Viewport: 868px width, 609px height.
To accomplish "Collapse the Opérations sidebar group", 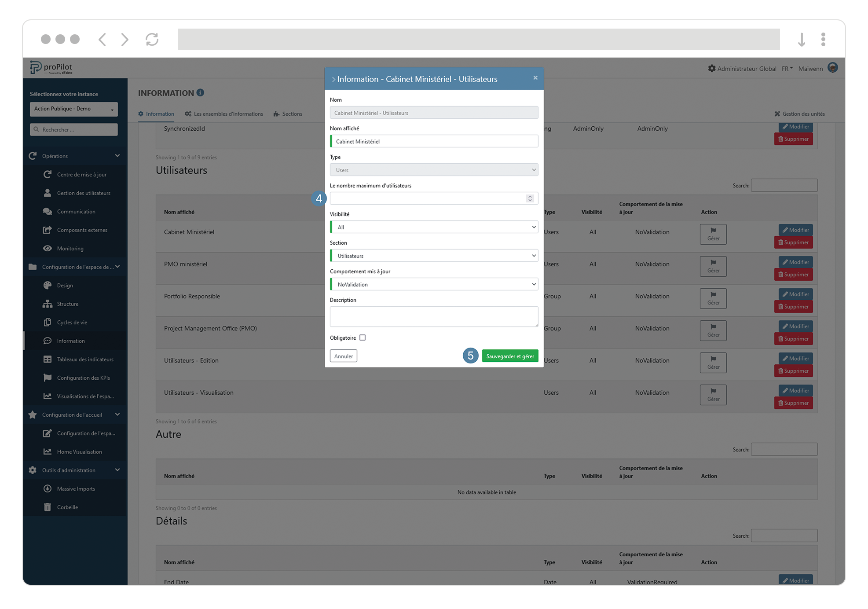I will click(117, 156).
